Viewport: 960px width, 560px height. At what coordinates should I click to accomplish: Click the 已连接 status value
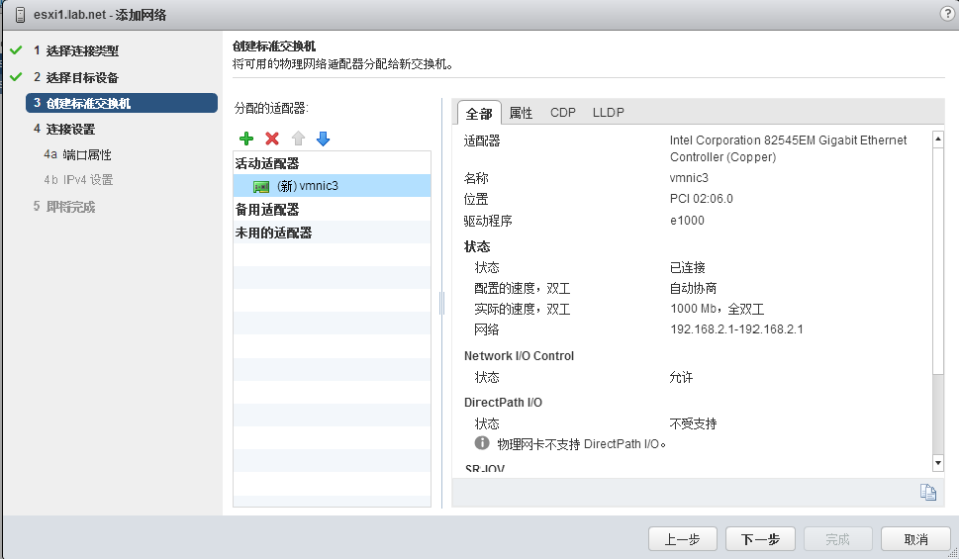[x=688, y=267]
